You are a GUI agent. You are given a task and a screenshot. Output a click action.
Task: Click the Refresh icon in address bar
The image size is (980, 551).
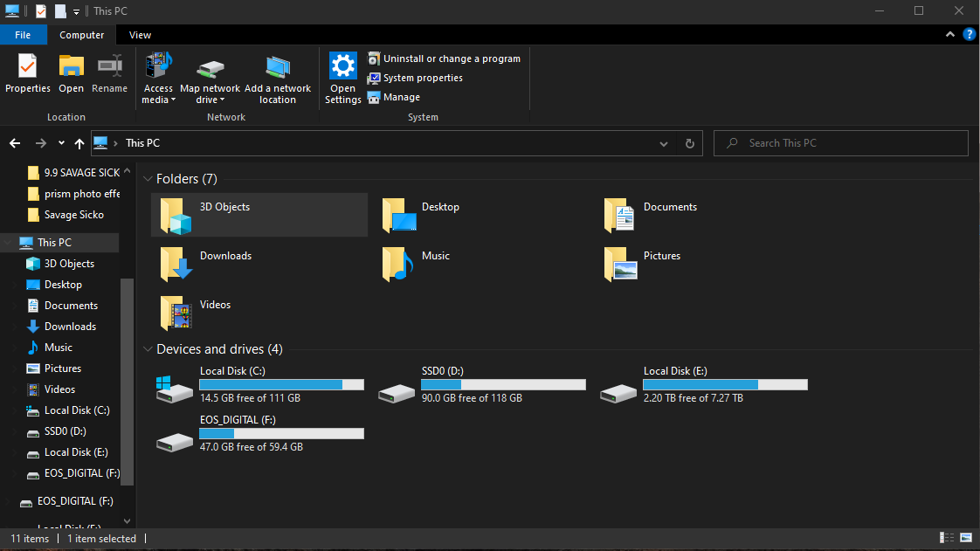[689, 142]
